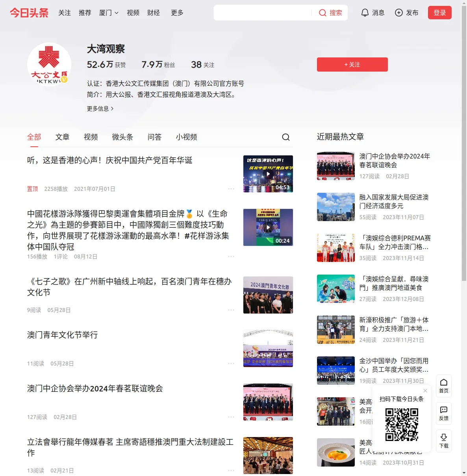Open the 今日头条 logo home link
The height and width of the screenshot is (476, 467).
pyautogui.click(x=29, y=13)
